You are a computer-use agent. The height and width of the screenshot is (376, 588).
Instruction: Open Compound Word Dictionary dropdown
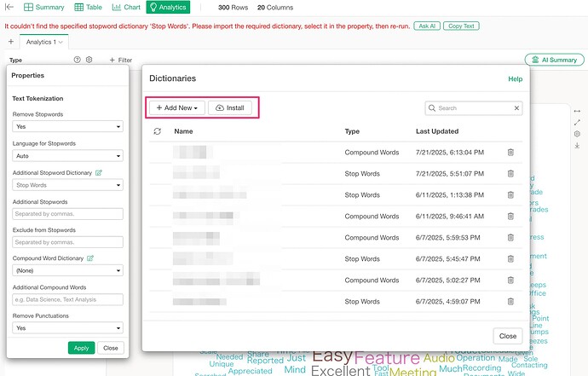(67, 270)
